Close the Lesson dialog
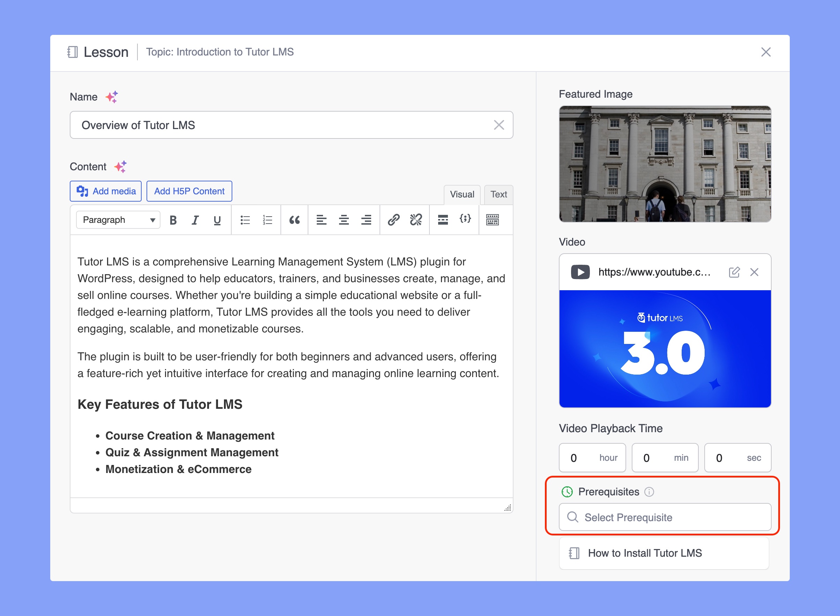 (766, 52)
